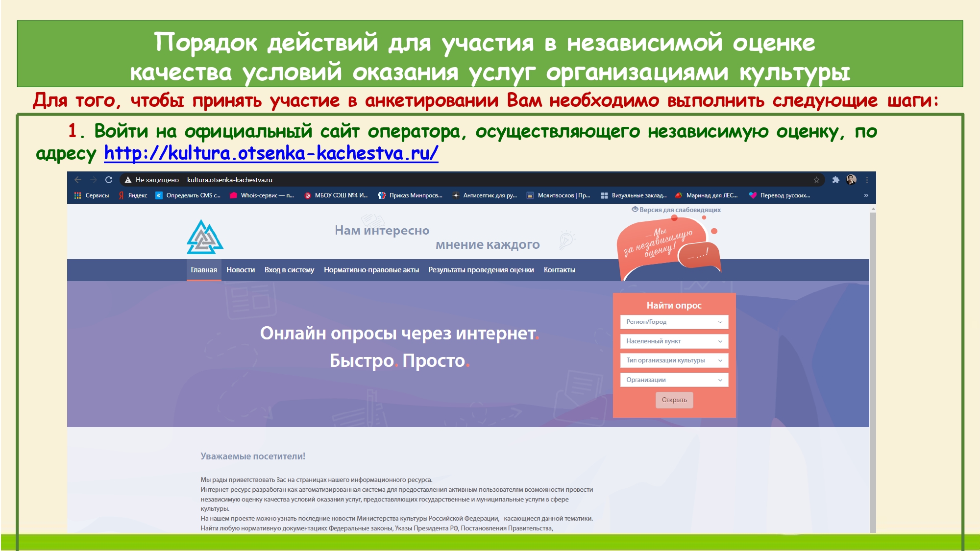Click the Уважаемые посетители! heading
This screenshot has width=980, height=551.
click(x=253, y=456)
